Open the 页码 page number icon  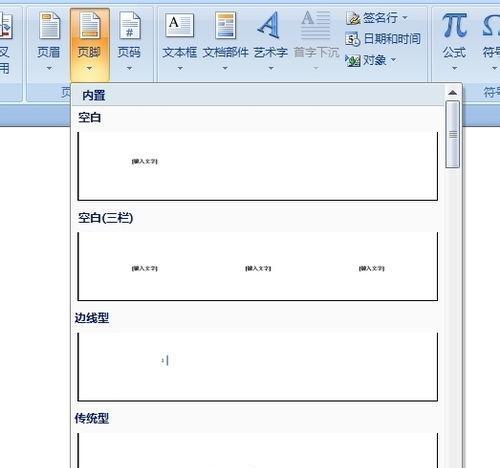pyautogui.click(x=130, y=25)
